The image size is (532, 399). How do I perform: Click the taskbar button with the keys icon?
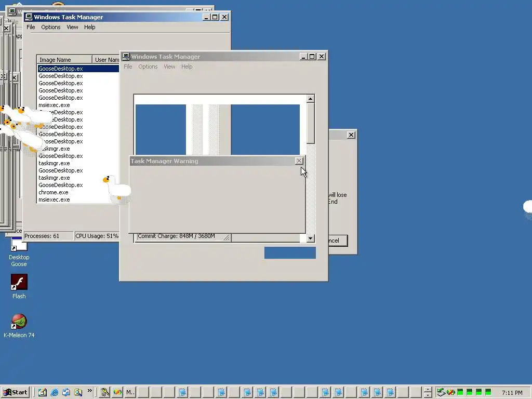(105, 392)
